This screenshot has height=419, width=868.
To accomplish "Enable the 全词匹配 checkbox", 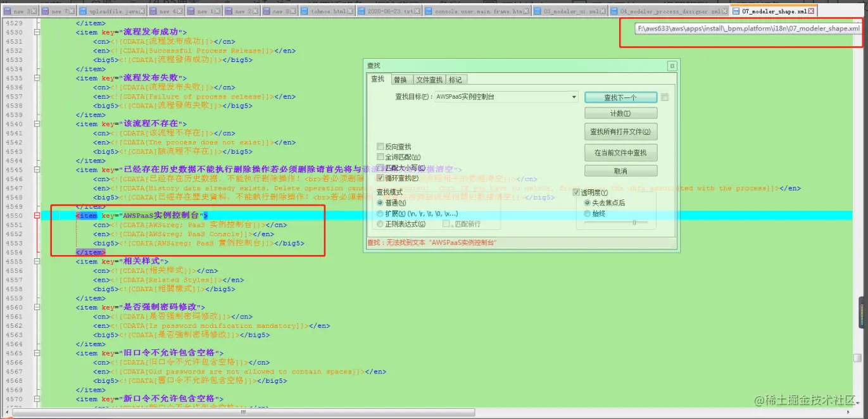I will pos(380,157).
